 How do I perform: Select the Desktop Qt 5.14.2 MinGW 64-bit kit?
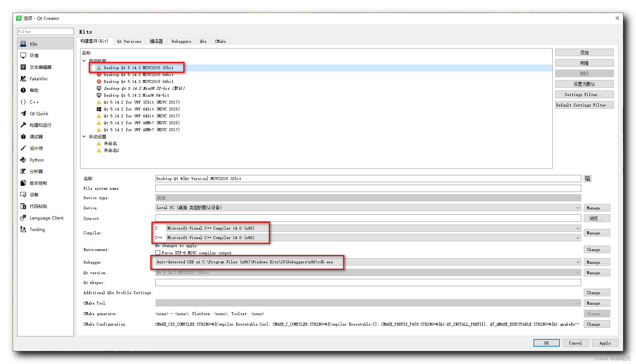[x=137, y=95]
